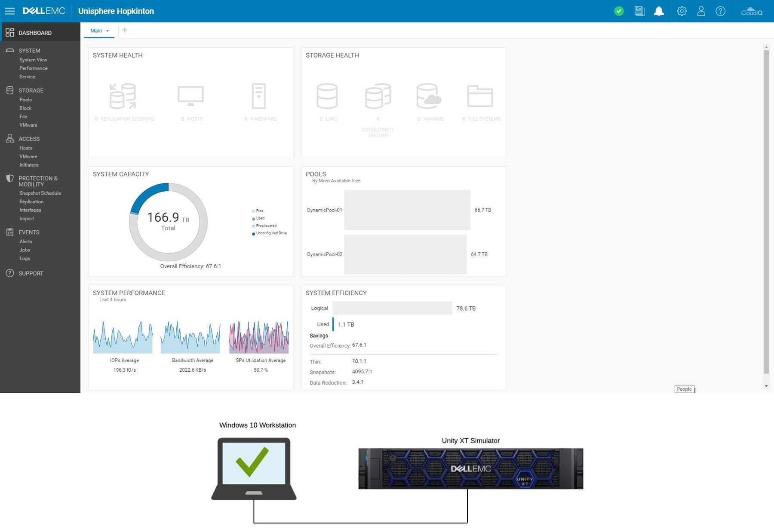Click the Storage section icon in sidebar
The height and width of the screenshot is (532, 774).
(x=10, y=90)
